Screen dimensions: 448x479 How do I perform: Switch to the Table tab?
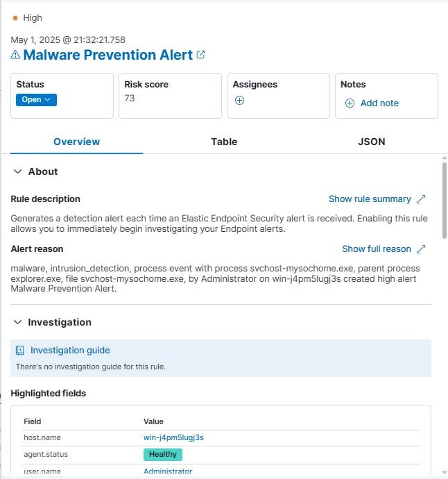pos(224,142)
